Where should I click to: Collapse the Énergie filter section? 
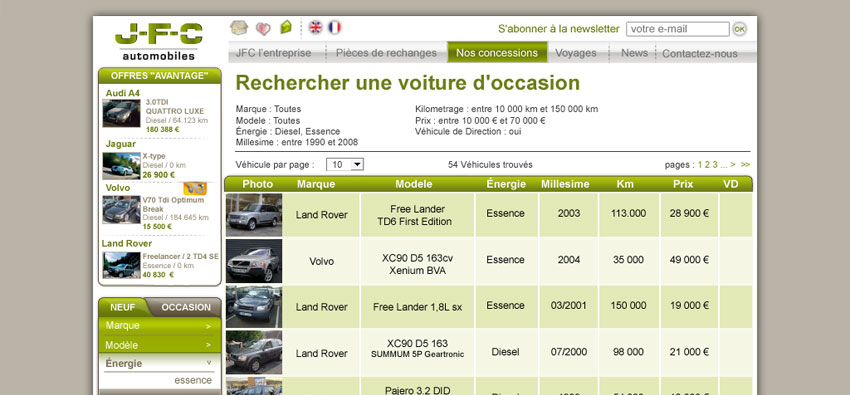(160, 363)
